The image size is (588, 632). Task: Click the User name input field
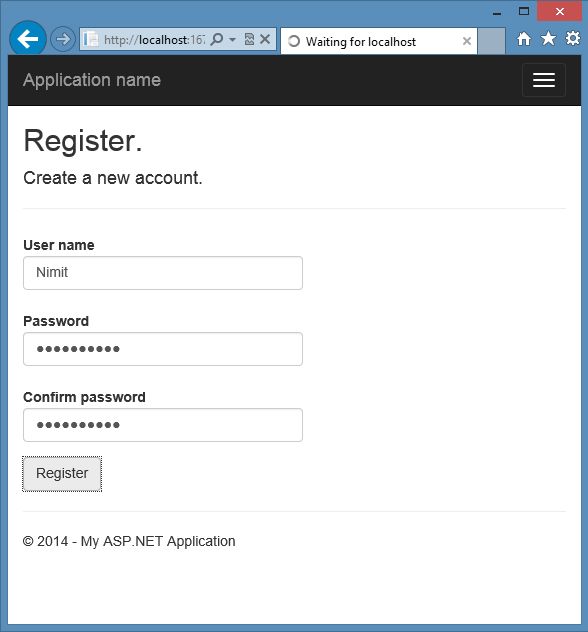[x=163, y=273]
